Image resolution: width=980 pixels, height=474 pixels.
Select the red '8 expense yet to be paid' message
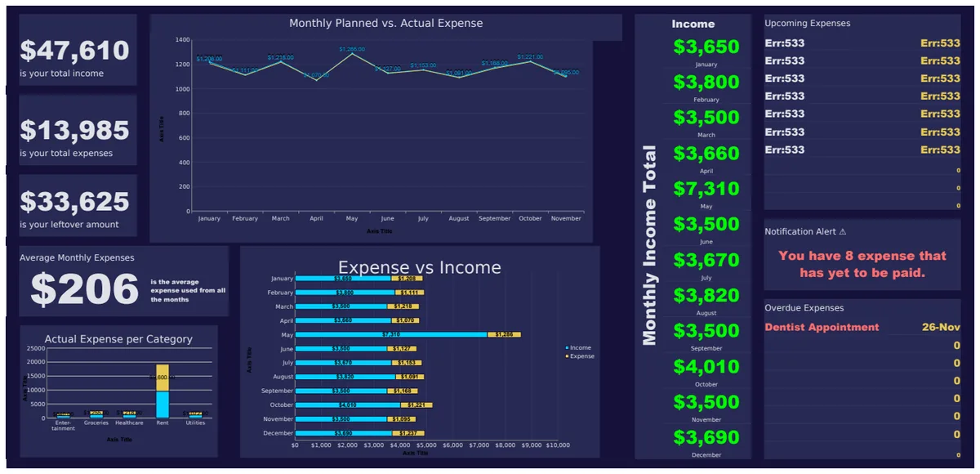point(862,264)
